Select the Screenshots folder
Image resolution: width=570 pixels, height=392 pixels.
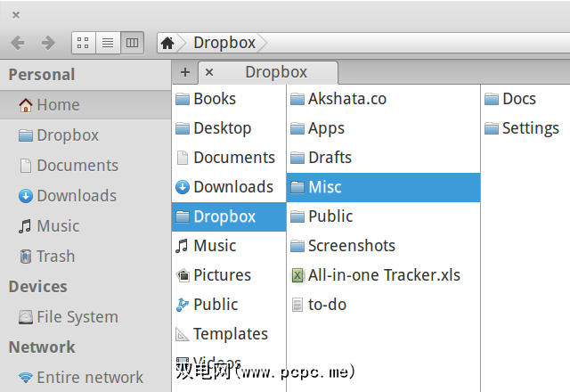(384, 246)
